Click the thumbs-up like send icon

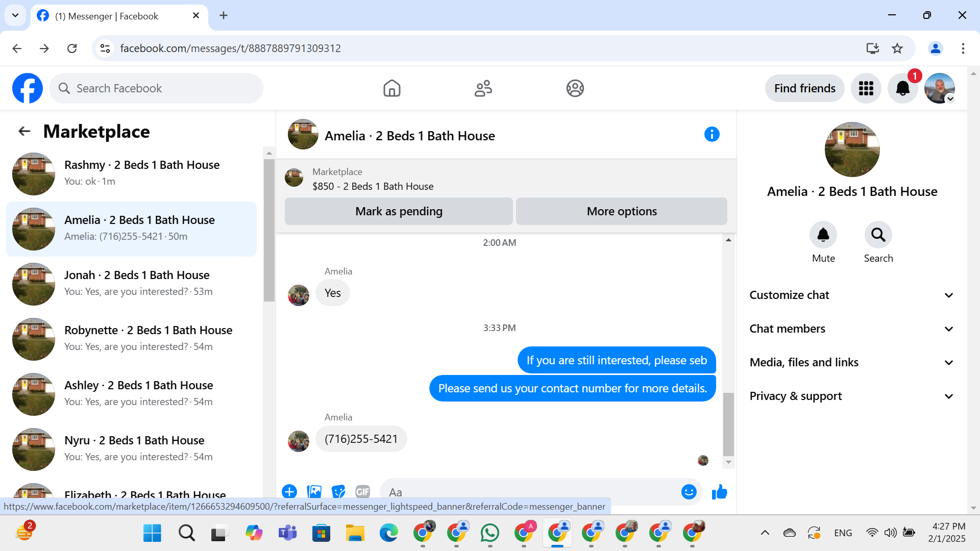[x=719, y=492]
